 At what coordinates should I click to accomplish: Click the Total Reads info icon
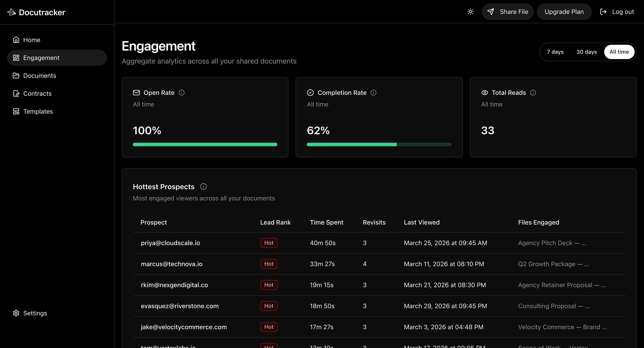533,93
